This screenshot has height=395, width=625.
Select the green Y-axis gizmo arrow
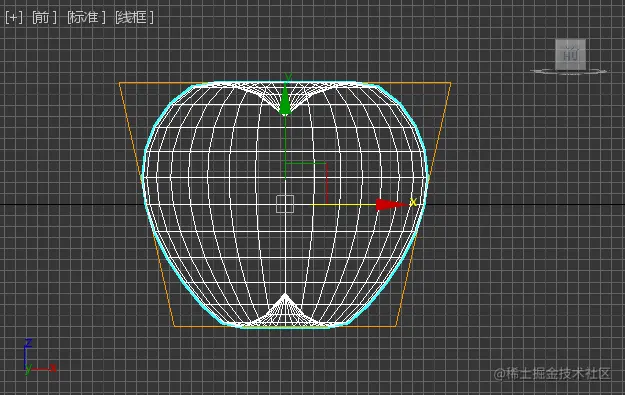(285, 100)
